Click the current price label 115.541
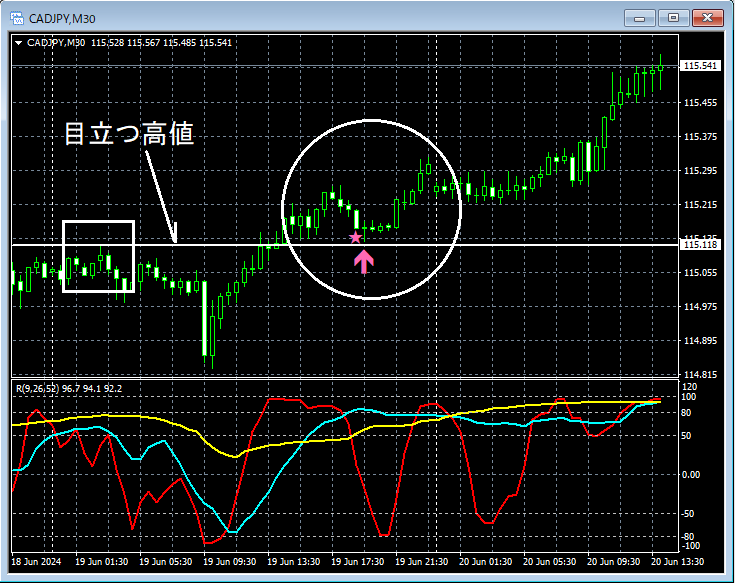The width and height of the screenshot is (736, 583). [700, 66]
